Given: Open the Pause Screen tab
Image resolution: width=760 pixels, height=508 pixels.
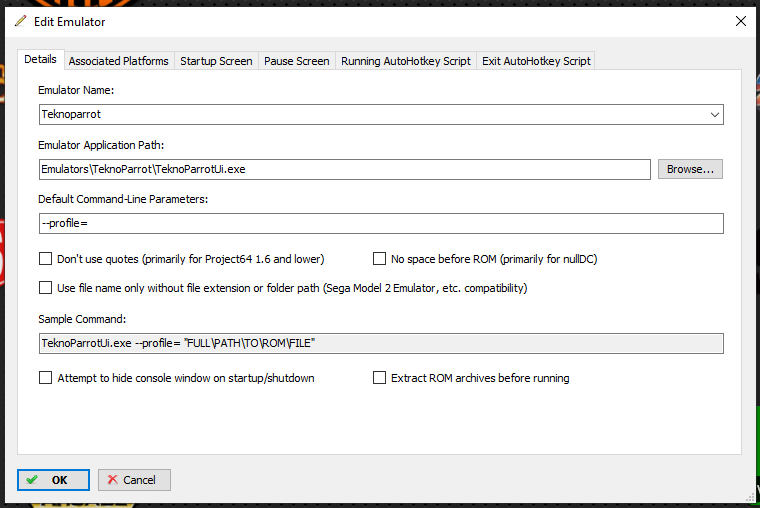Looking at the screenshot, I should [x=297, y=61].
